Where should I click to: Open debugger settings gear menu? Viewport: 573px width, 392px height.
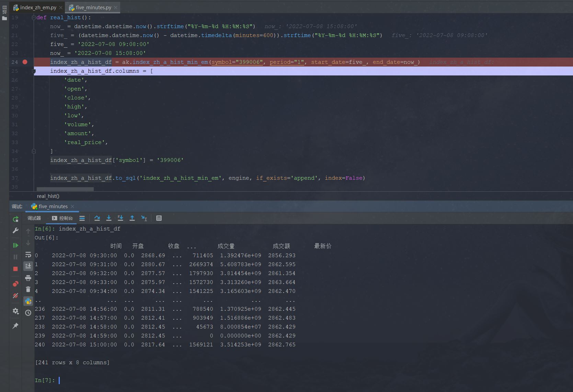tap(15, 311)
